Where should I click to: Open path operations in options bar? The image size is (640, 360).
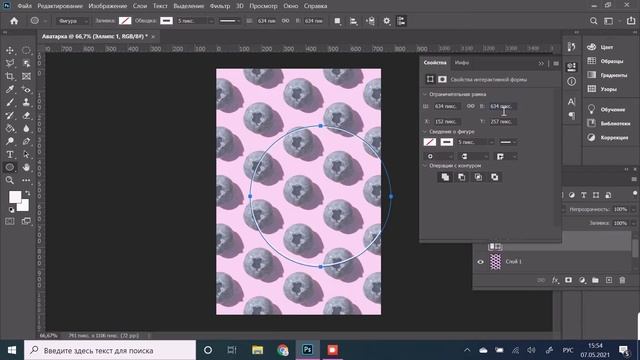[x=337, y=21]
